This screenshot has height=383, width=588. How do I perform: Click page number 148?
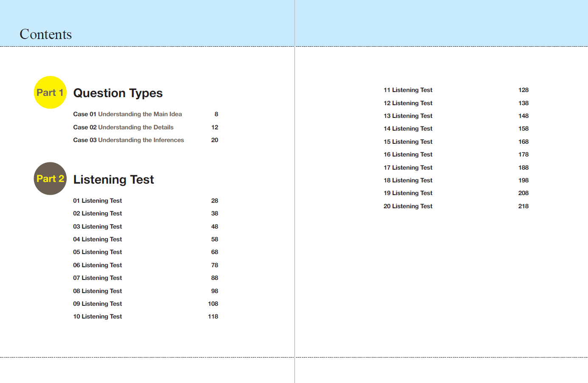click(x=523, y=116)
